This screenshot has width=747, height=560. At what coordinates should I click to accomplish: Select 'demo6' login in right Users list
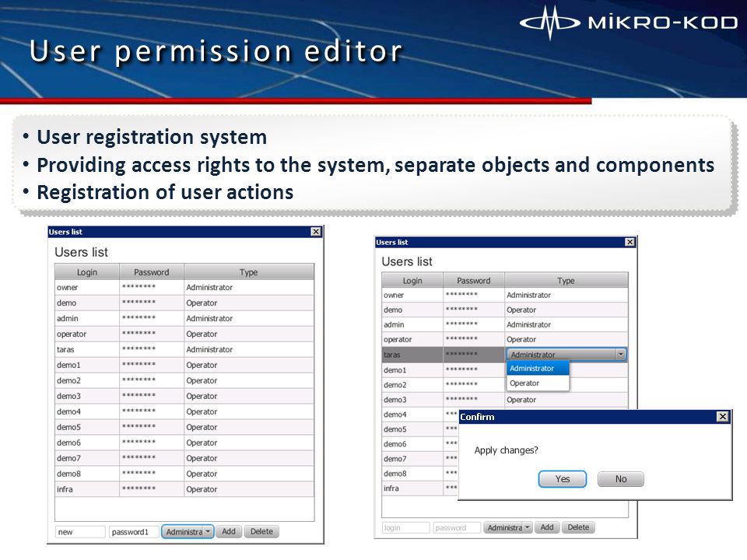(x=395, y=444)
